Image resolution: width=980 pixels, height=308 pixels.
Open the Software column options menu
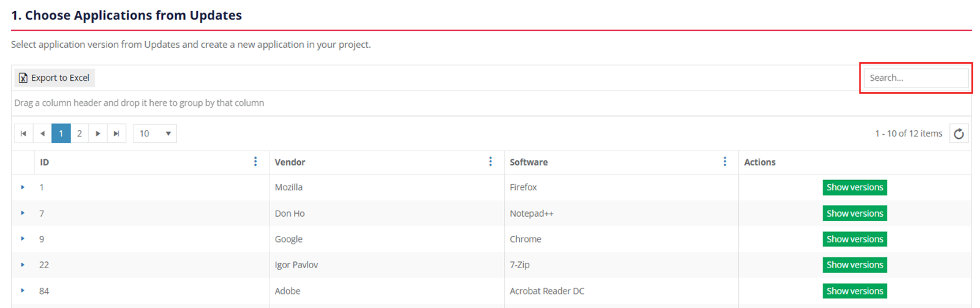(725, 162)
